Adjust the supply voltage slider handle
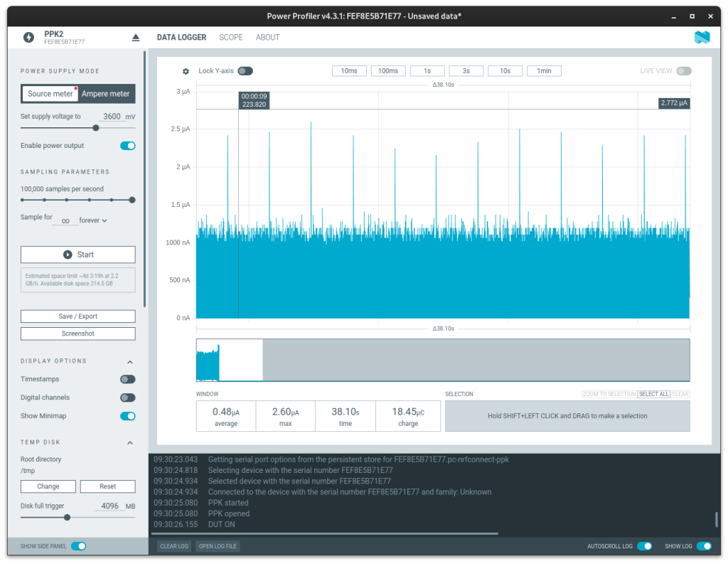 (95, 128)
